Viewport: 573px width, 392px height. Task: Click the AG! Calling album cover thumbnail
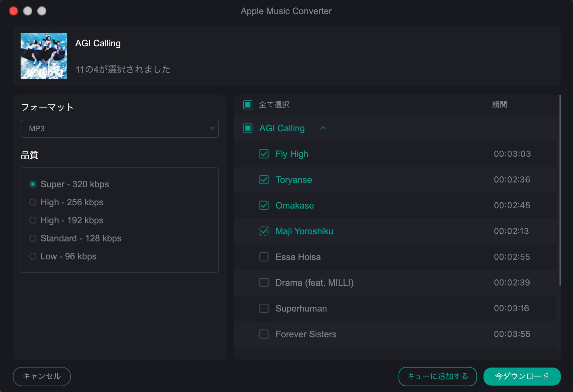[x=44, y=56]
